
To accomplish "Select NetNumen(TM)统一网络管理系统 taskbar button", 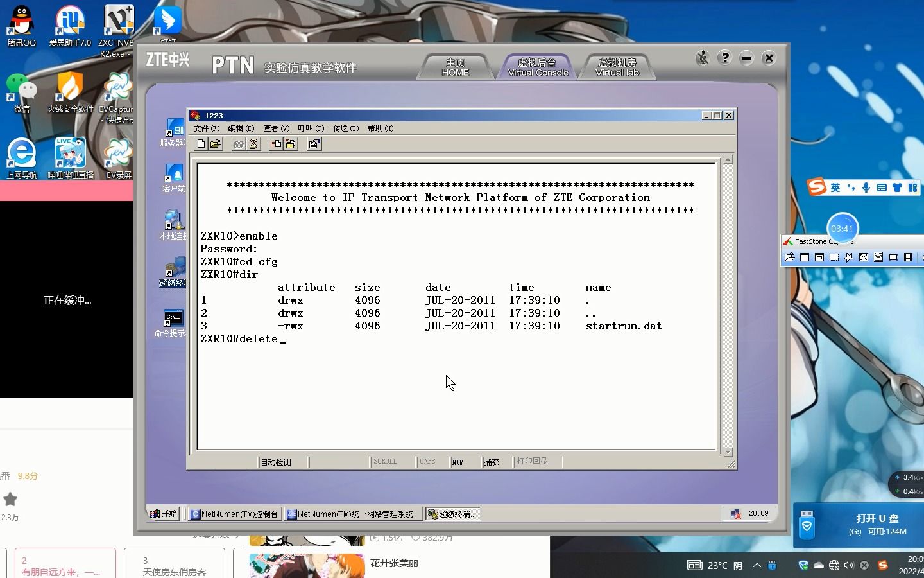I will [354, 514].
